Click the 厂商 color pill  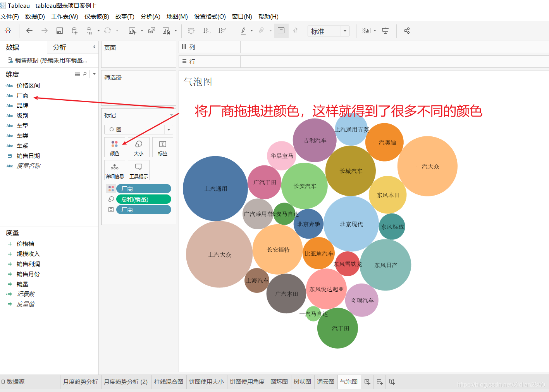coord(144,189)
